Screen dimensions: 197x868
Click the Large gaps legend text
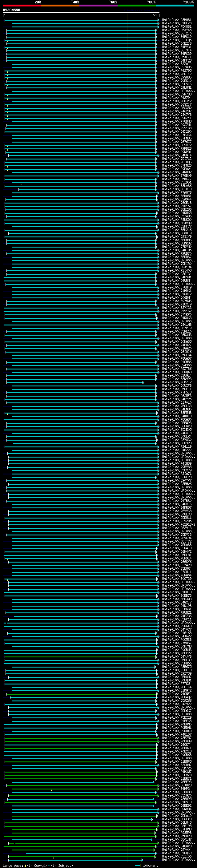(x=38, y=865)
